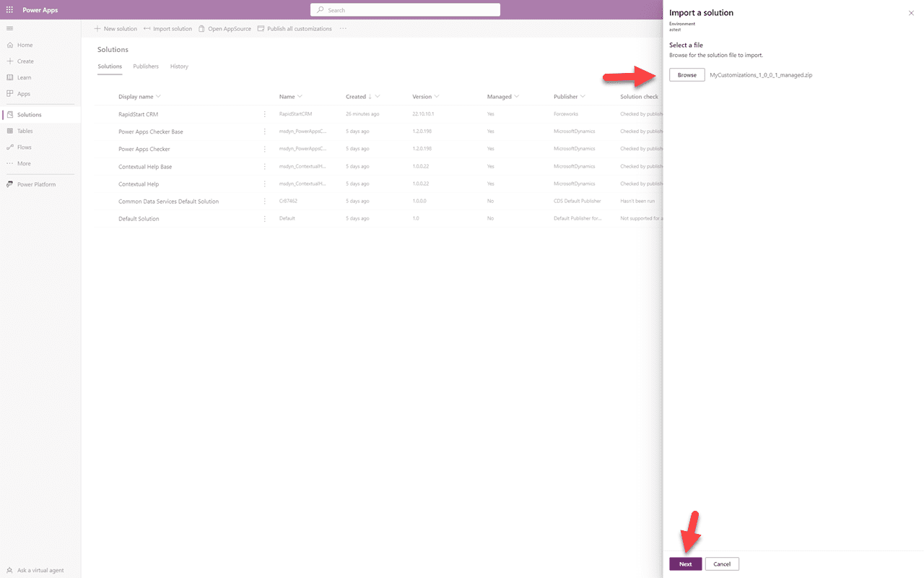The width and height of the screenshot is (924, 578).
Task: Switch to the Publishers tab
Action: tap(146, 66)
